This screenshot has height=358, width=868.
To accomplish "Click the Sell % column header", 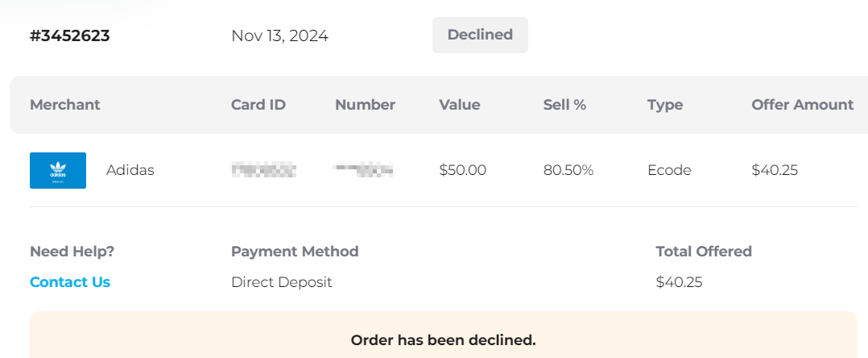I will click(564, 105).
